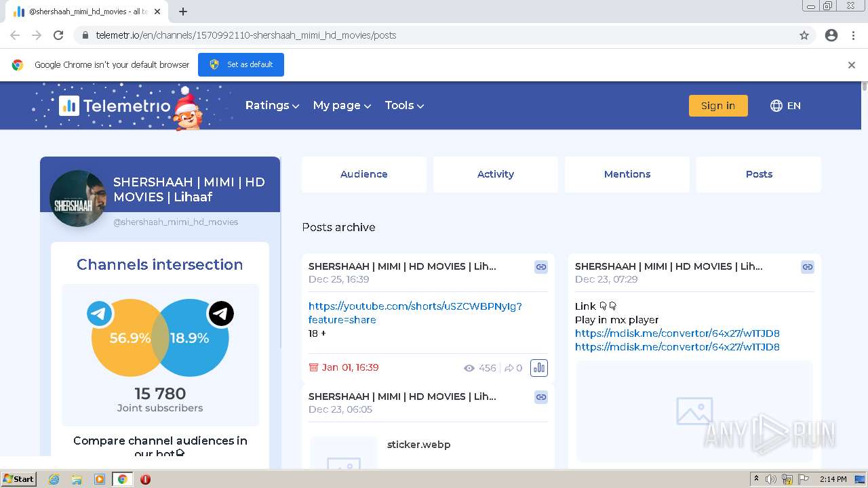This screenshot has height=488, width=868.
Task: Switch to the Mentions tab
Action: click(627, 174)
